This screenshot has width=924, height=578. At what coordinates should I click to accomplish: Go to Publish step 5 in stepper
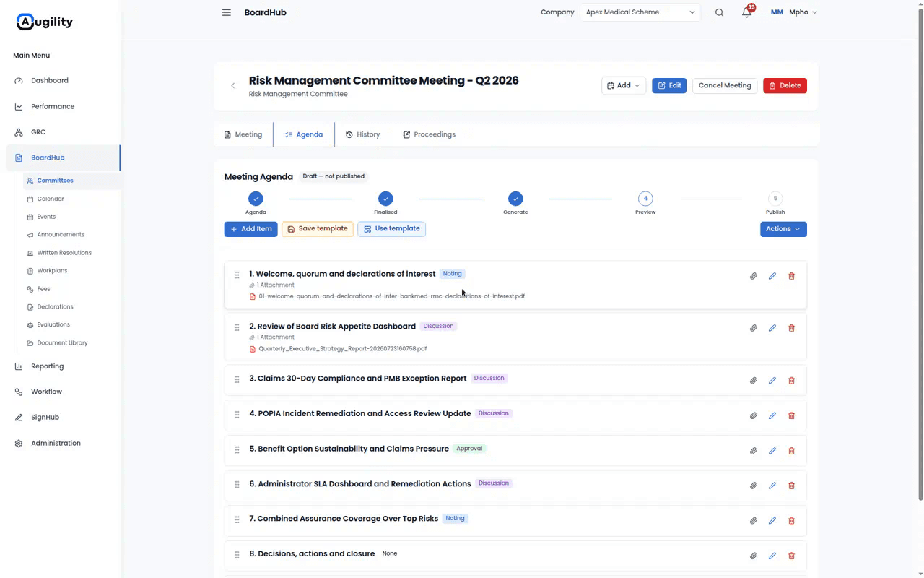click(775, 199)
